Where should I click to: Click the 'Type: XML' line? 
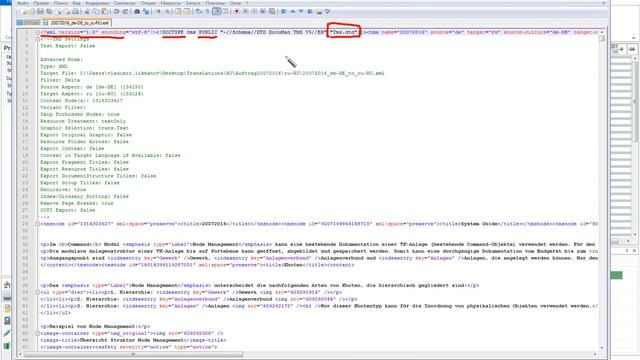tap(54, 67)
